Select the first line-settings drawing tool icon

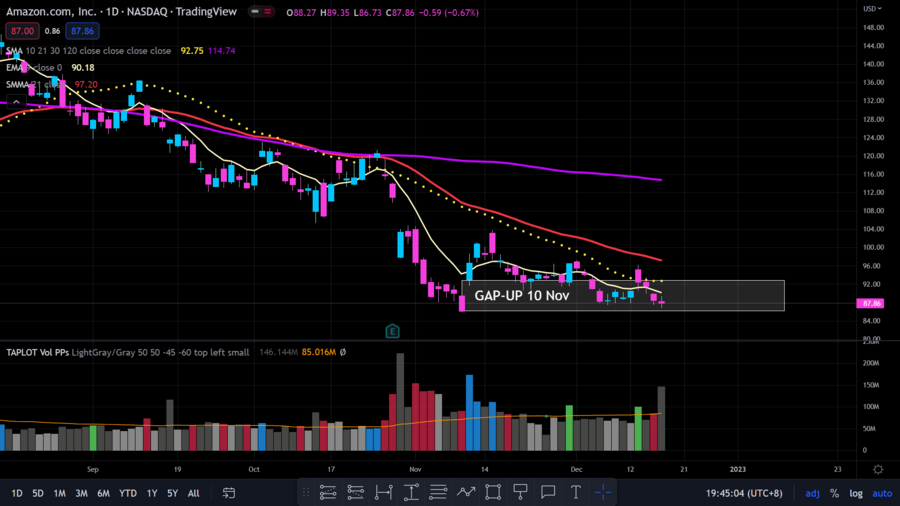coord(328,492)
